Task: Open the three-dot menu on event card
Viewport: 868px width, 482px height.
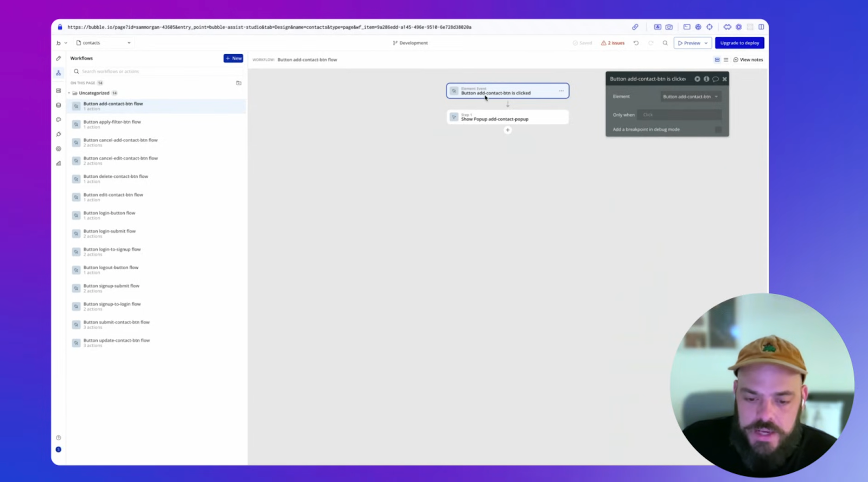Action: (561, 91)
